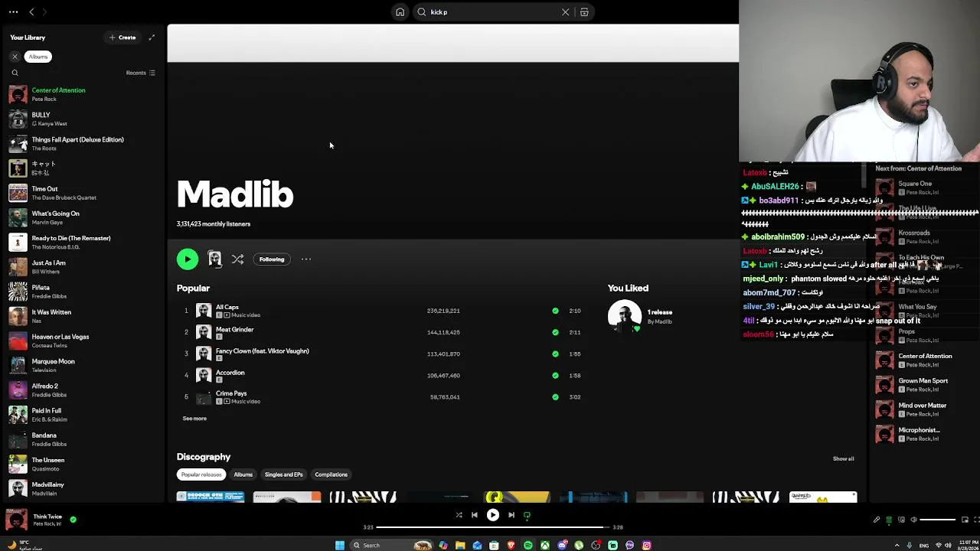Screen dimensions: 980x551
Task: Toggle the Queue panel icon
Action: (889, 520)
